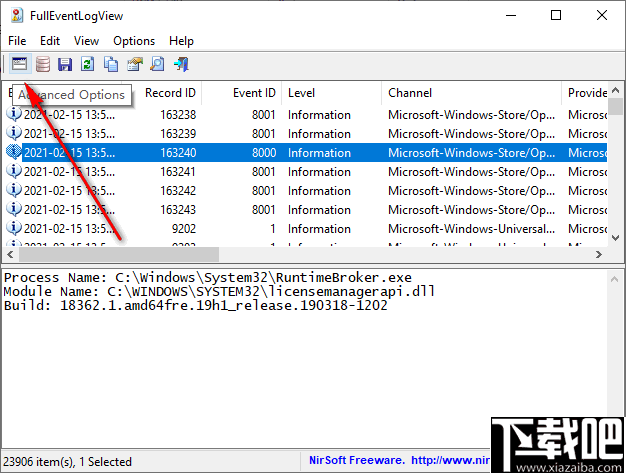Screen dimensions: 626x473
Task: Select Record ID 163239 cell
Action: pos(178,134)
